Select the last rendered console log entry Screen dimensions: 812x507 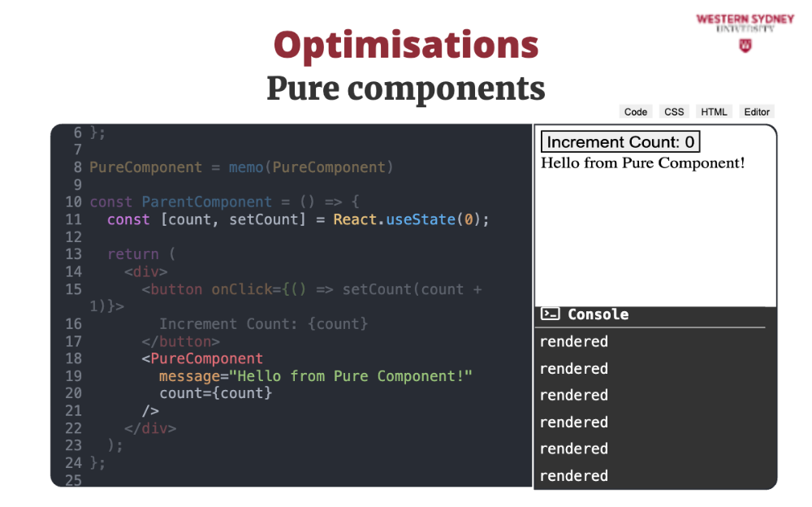pyautogui.click(x=573, y=476)
